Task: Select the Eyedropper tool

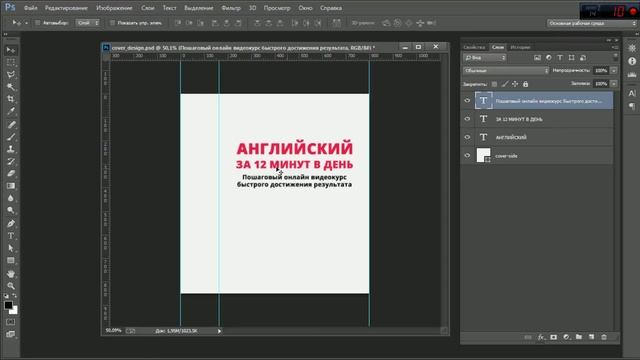Action: pos(11,111)
